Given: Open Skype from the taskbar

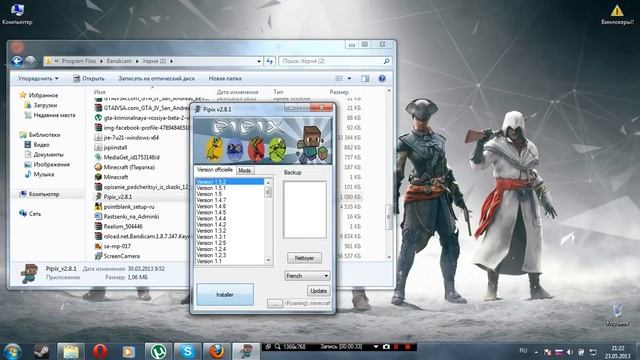Looking at the screenshot, I should pos(188,351).
